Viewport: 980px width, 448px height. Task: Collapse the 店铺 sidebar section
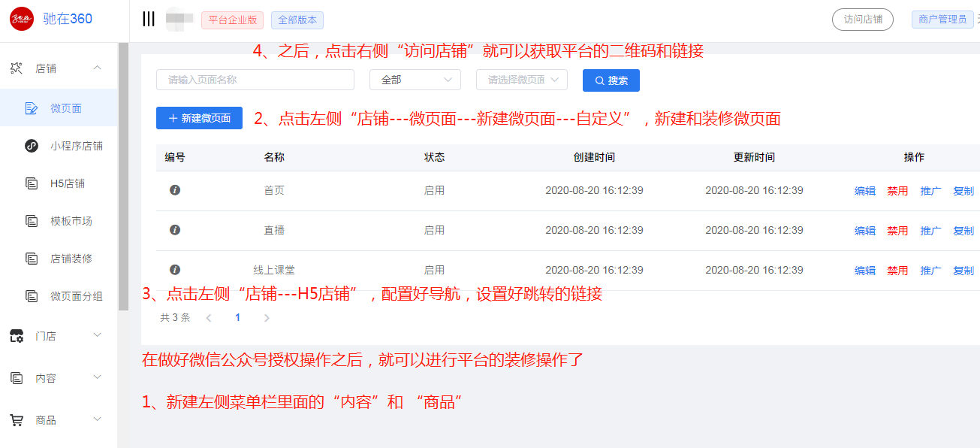(97, 68)
